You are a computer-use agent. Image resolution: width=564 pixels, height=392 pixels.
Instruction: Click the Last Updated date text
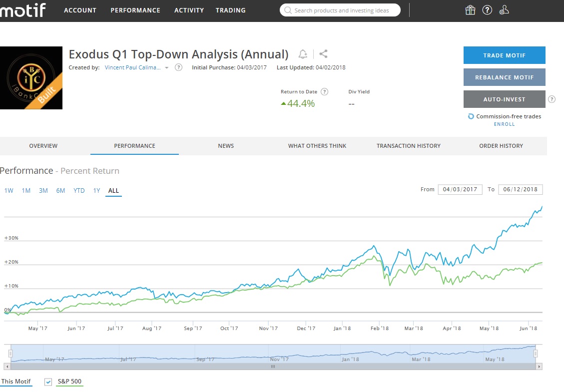[x=311, y=67]
